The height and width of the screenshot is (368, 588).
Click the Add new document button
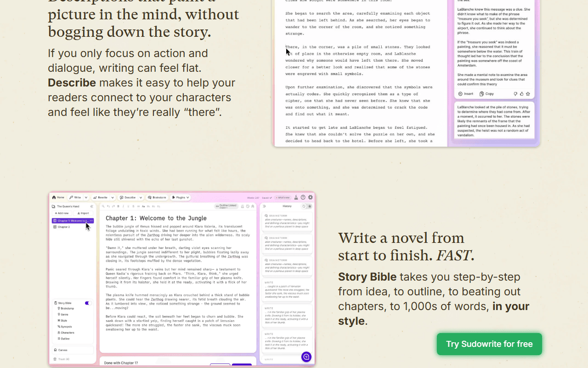(62, 213)
